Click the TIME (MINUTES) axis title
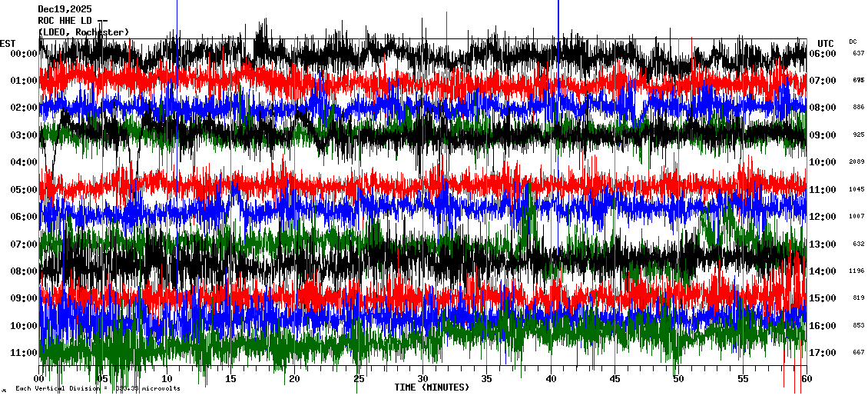 point(432,387)
